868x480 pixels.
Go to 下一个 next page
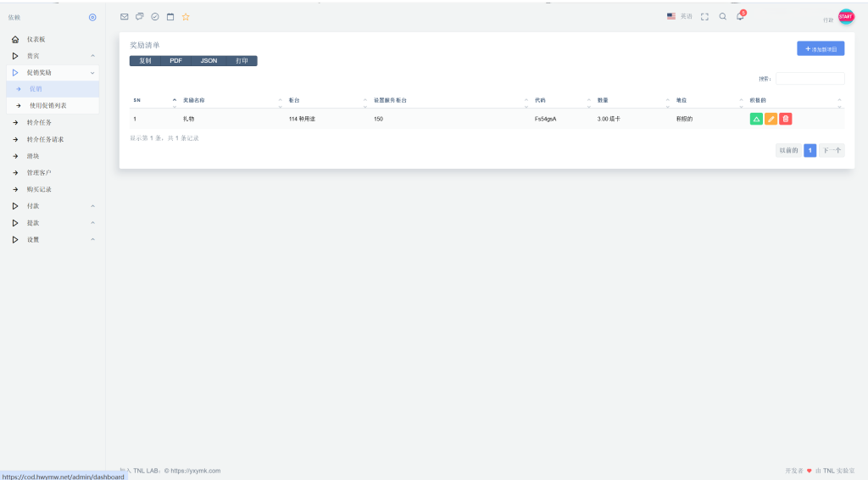832,150
